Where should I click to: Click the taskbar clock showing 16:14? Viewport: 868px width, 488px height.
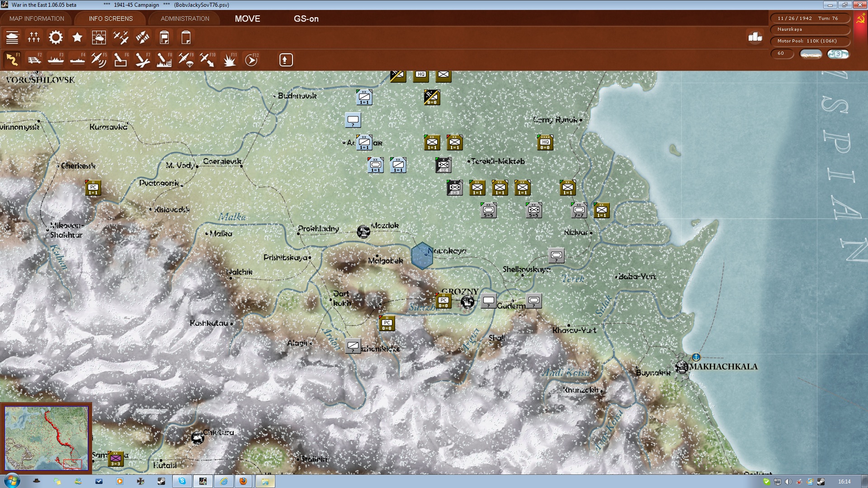pyautogui.click(x=844, y=482)
